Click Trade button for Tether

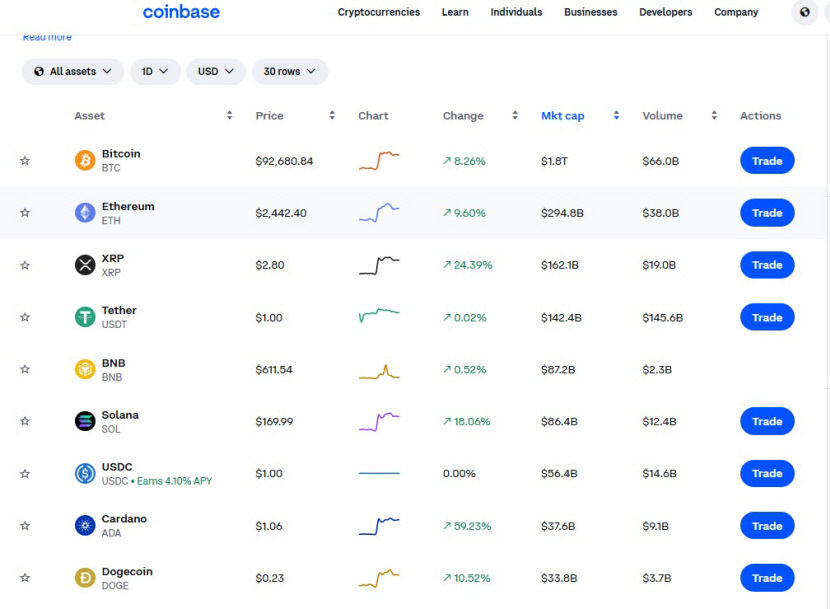pos(767,317)
